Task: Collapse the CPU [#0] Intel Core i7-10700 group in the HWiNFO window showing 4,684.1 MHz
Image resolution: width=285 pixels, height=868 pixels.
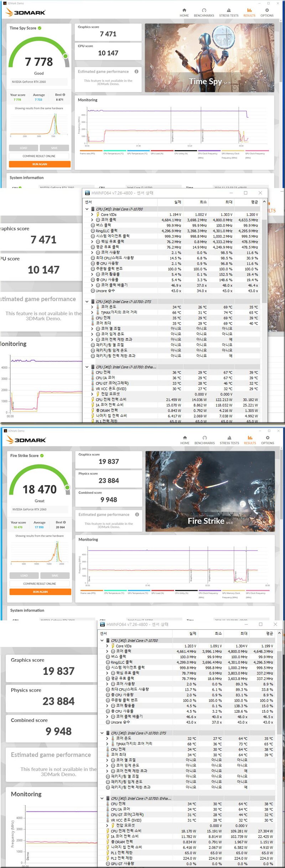Action: point(87,209)
